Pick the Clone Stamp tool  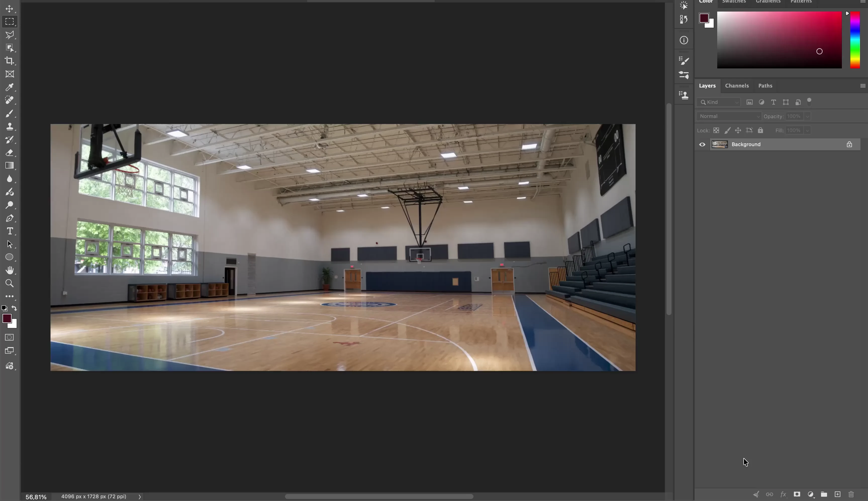pos(10,126)
